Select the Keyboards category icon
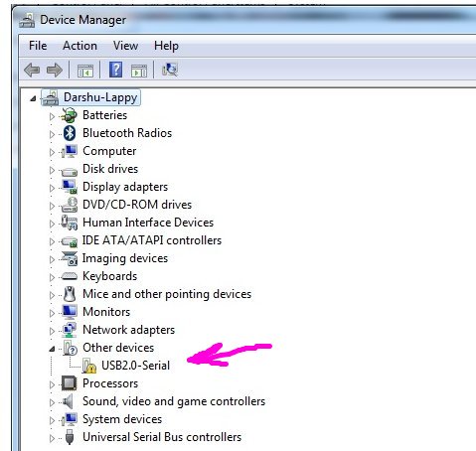Viewport: 476px width, 451px height. (x=70, y=276)
